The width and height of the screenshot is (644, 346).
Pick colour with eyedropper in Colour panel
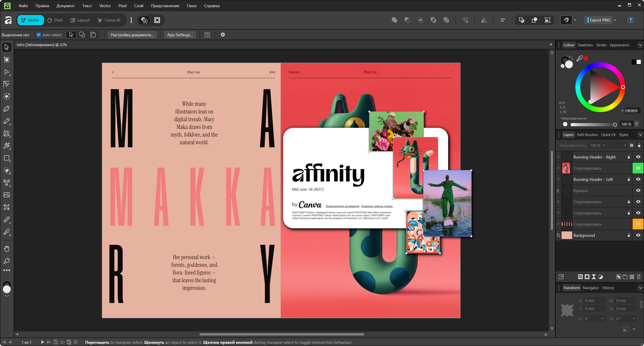(579, 58)
